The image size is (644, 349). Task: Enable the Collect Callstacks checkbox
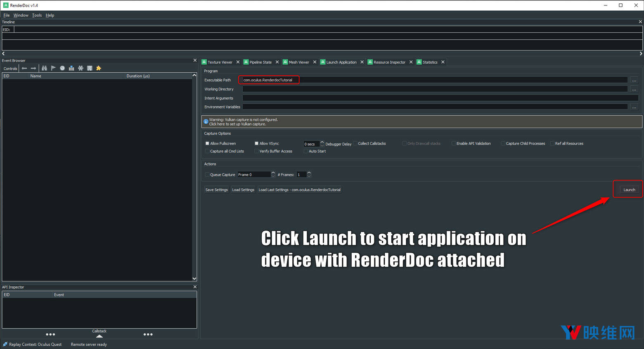coord(355,143)
